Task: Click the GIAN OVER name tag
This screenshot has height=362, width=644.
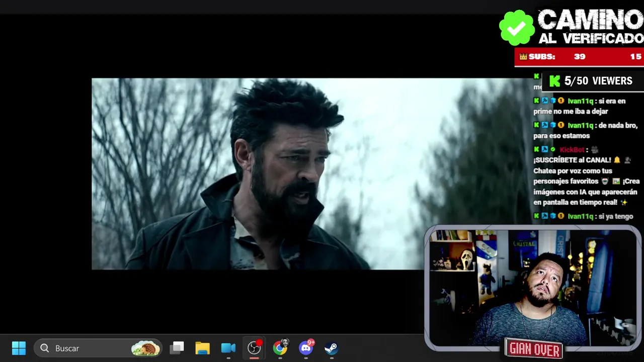Action: point(534,348)
